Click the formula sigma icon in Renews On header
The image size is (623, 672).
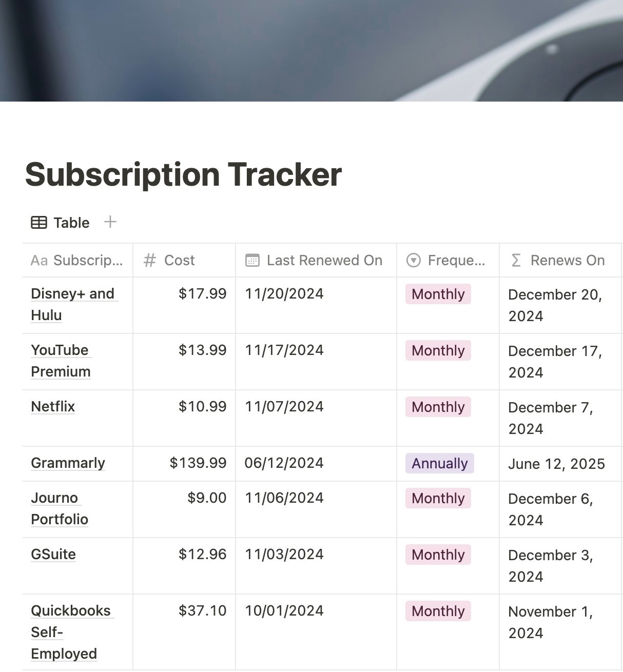pyautogui.click(x=516, y=261)
